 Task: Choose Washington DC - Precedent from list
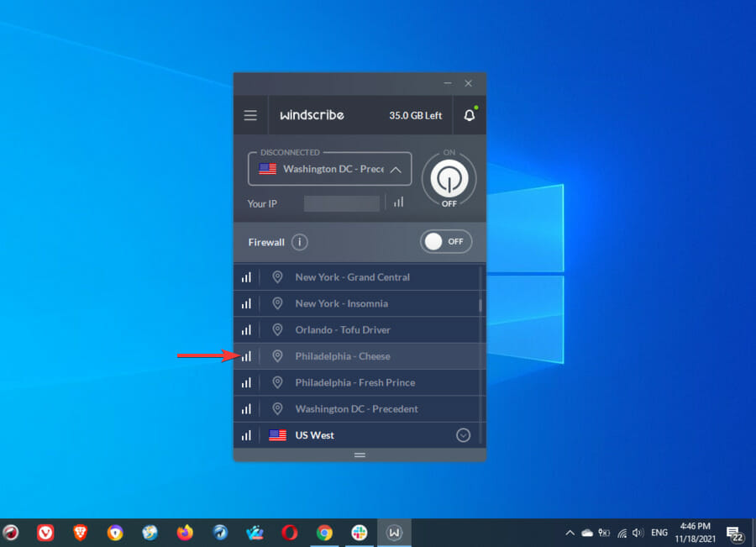click(356, 409)
